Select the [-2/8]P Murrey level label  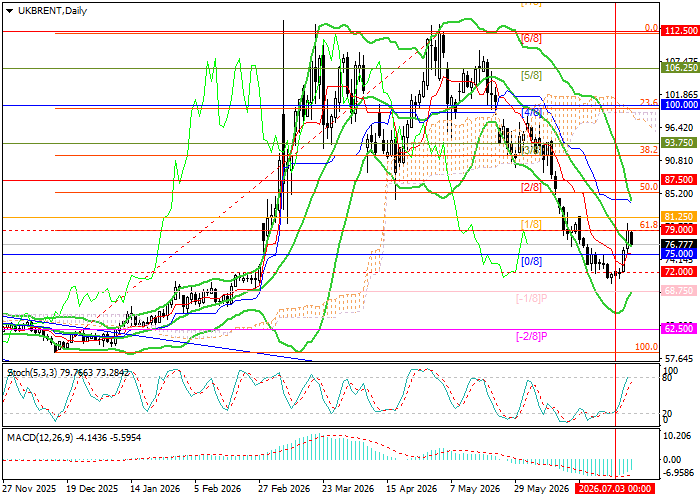[531, 336]
